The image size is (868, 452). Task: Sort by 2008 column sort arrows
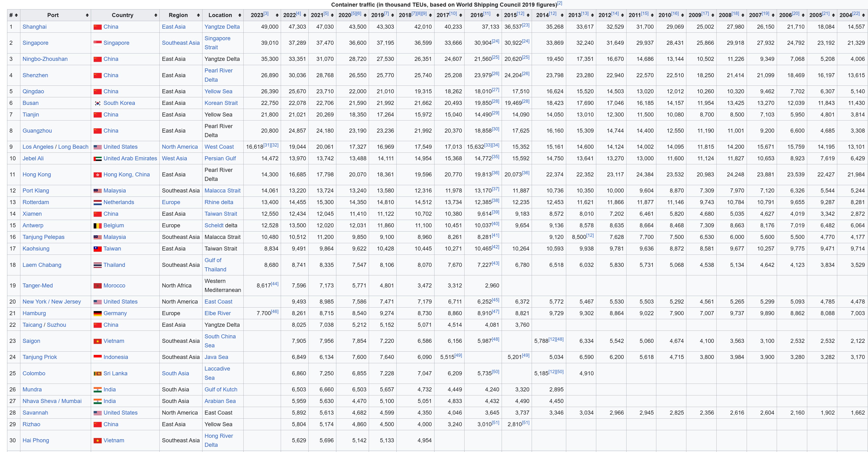pos(743,15)
